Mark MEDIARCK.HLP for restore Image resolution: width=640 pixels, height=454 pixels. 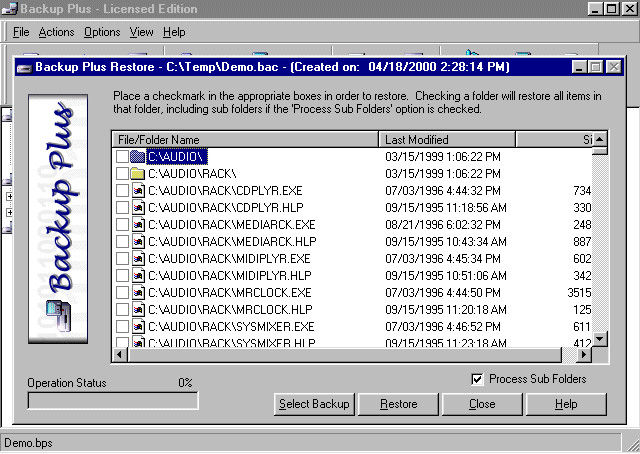point(122,242)
